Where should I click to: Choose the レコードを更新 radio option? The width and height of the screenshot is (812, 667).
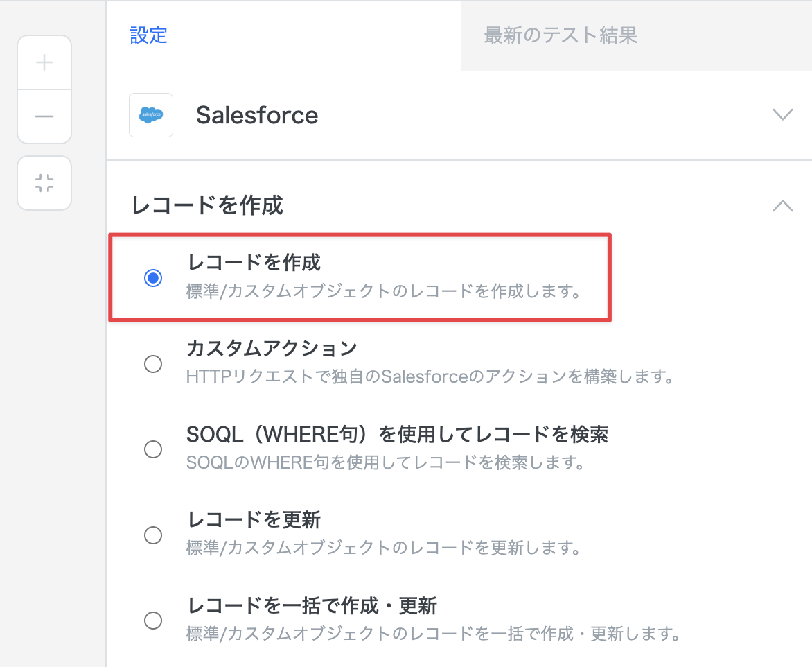[153, 535]
